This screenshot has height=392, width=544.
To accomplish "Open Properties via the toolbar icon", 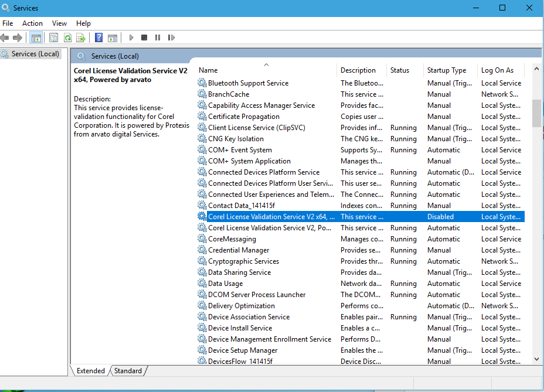I will pos(53,37).
